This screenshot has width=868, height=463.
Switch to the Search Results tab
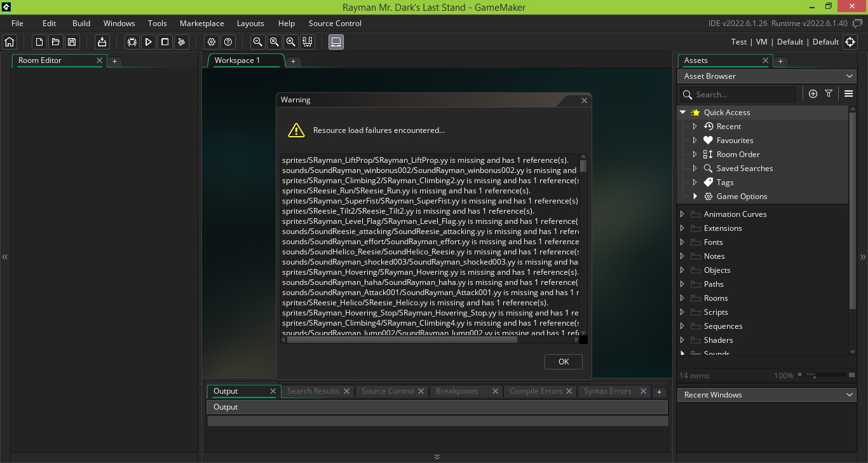point(313,391)
